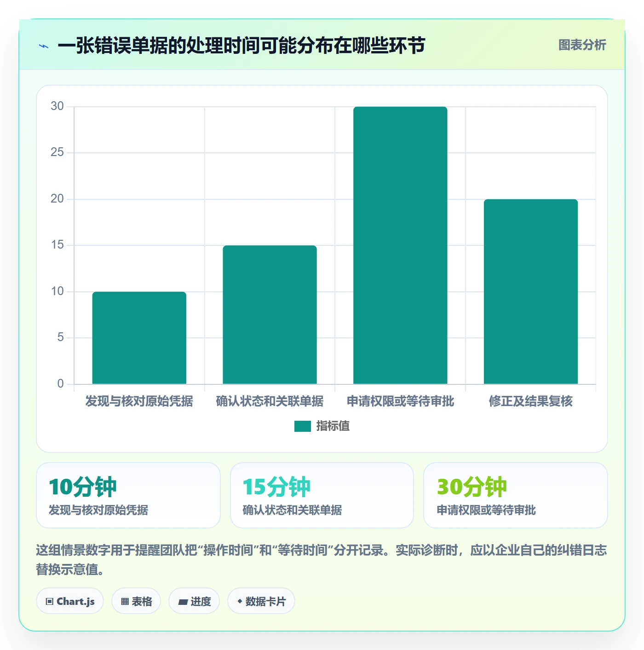Click the y-axis value 25
This screenshot has height=650, width=644.
[x=57, y=152]
